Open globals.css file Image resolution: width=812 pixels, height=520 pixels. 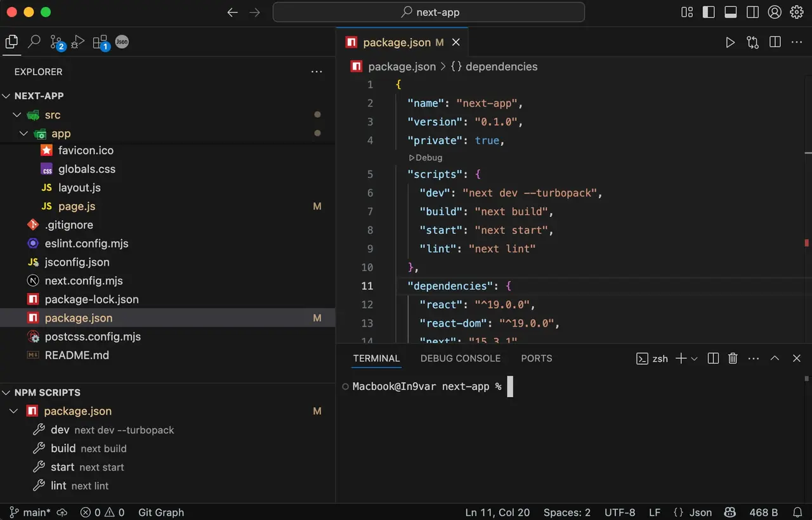167,169
